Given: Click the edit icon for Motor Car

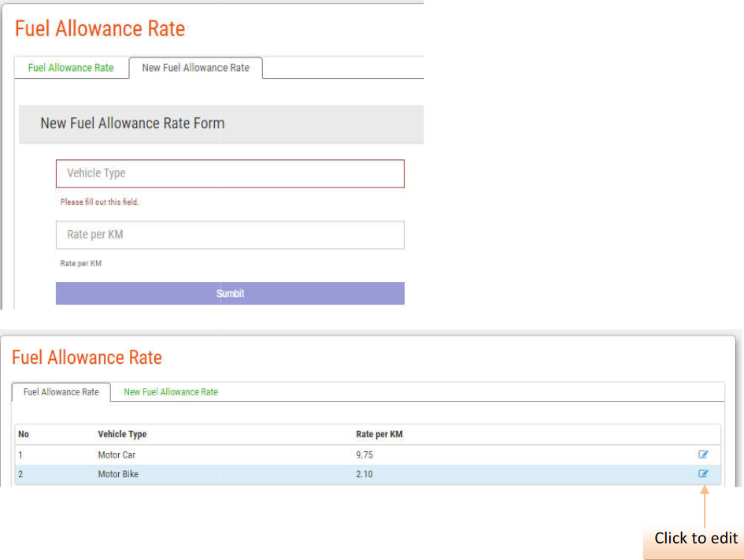Looking at the screenshot, I should pos(703,454).
